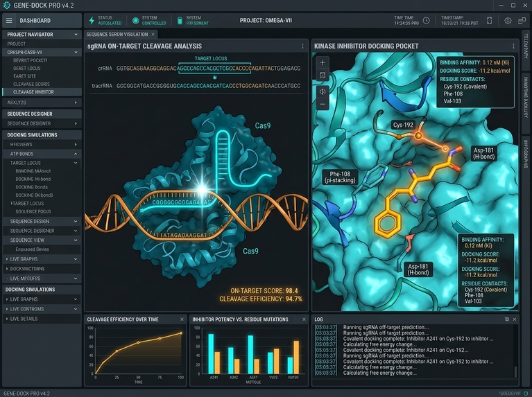Screen dimensions: 532x397
Task: Click the PROJECT: OMEGA-VII title
Action: [266, 21]
